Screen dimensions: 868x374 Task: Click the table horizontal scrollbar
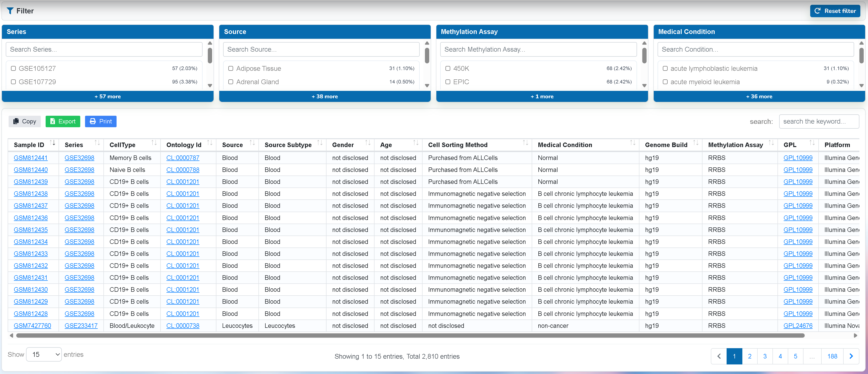(x=410, y=335)
